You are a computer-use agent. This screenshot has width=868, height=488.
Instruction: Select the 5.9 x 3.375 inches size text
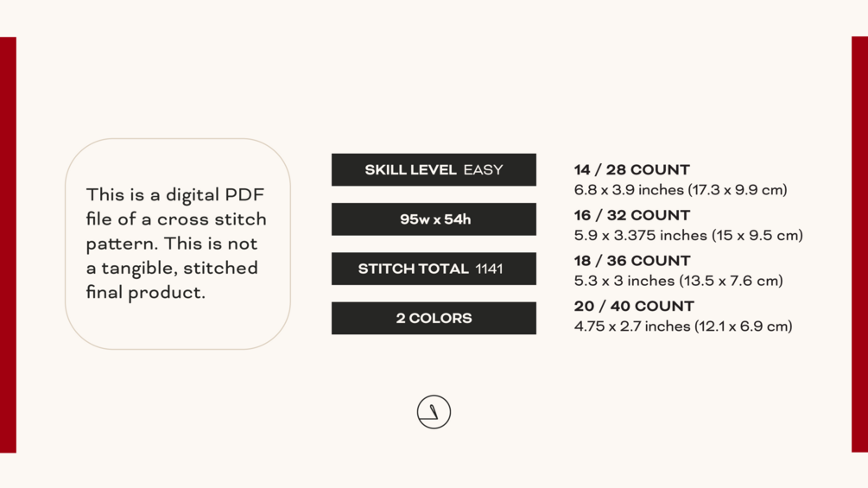coord(688,235)
